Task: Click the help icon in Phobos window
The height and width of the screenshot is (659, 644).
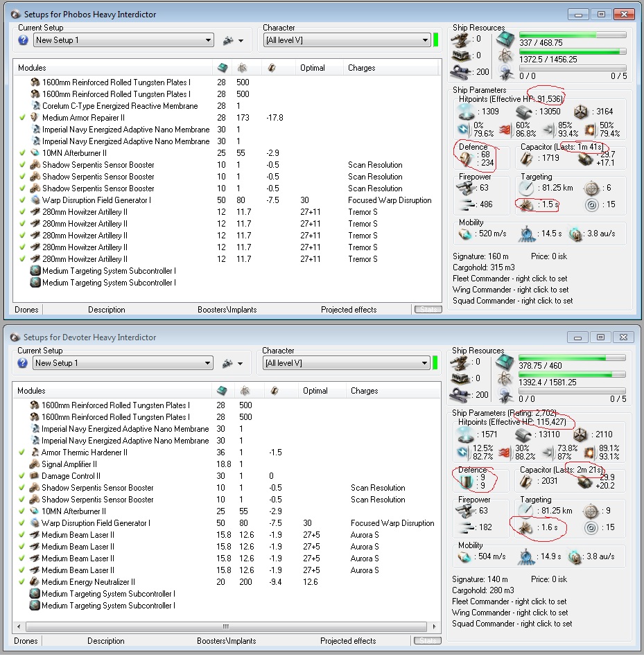Action: tap(24, 40)
